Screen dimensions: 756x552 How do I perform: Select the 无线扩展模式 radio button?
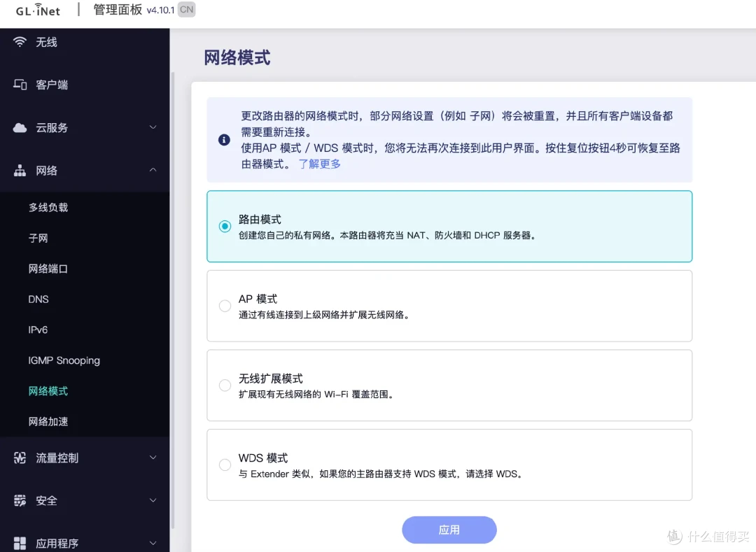coord(225,385)
